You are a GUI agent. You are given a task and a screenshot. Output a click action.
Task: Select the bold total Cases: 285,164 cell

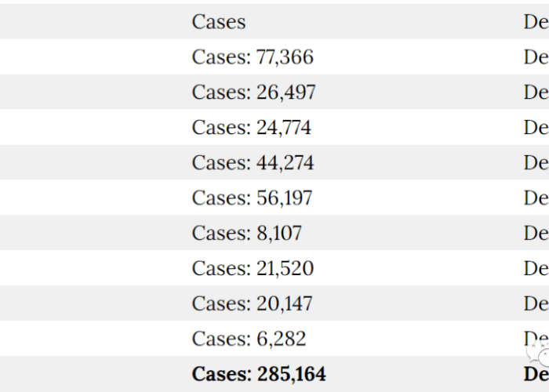(259, 375)
